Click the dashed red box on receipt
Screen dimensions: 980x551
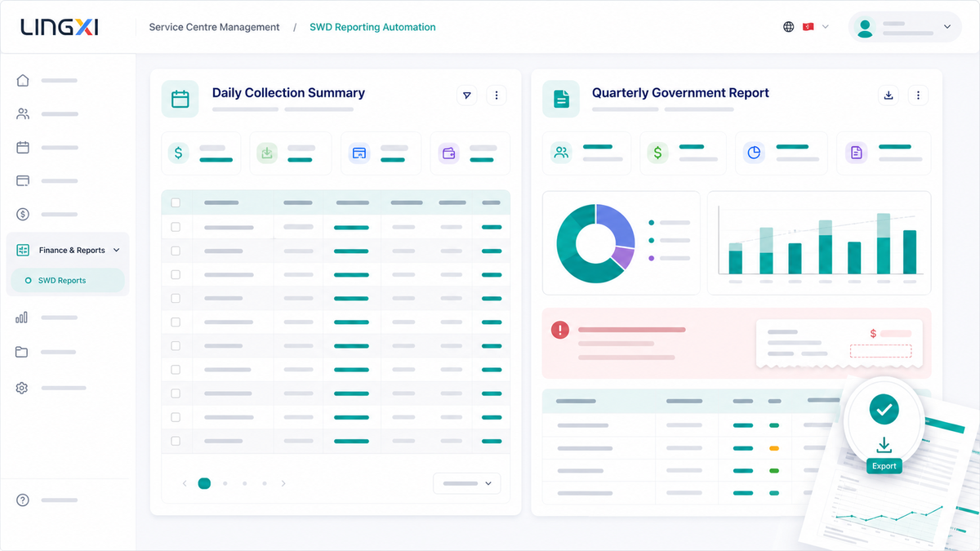click(880, 351)
